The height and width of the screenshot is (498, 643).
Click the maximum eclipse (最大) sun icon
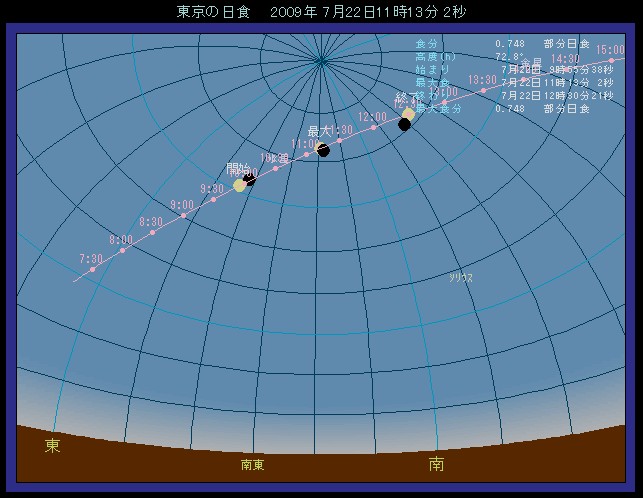pyautogui.click(x=322, y=150)
